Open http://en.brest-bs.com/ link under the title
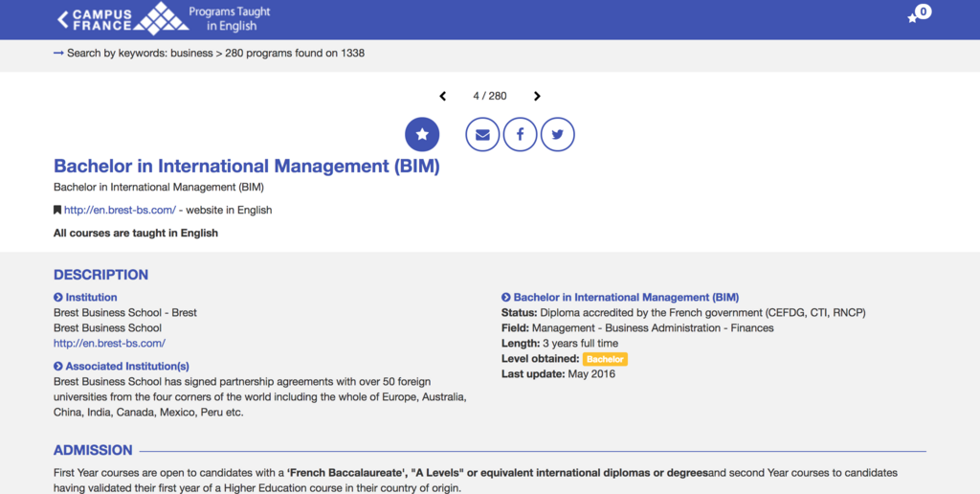The height and width of the screenshot is (494, 980). click(120, 210)
